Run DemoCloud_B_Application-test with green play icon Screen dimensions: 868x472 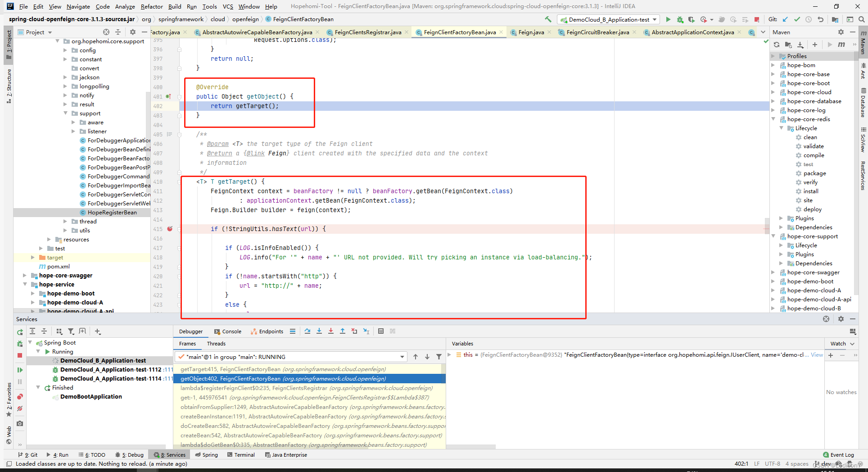pyautogui.click(x=668, y=19)
